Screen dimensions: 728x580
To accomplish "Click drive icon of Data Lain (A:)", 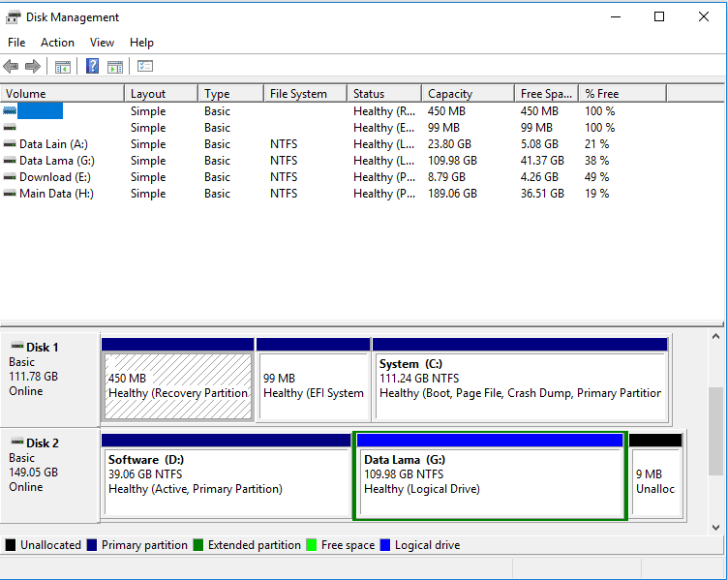I will (10, 144).
